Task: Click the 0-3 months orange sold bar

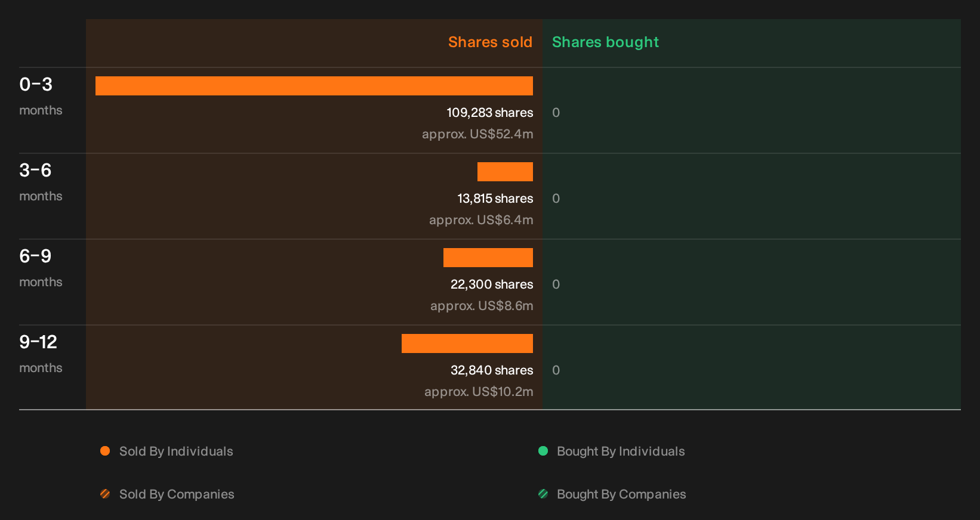Action: pyautogui.click(x=314, y=86)
